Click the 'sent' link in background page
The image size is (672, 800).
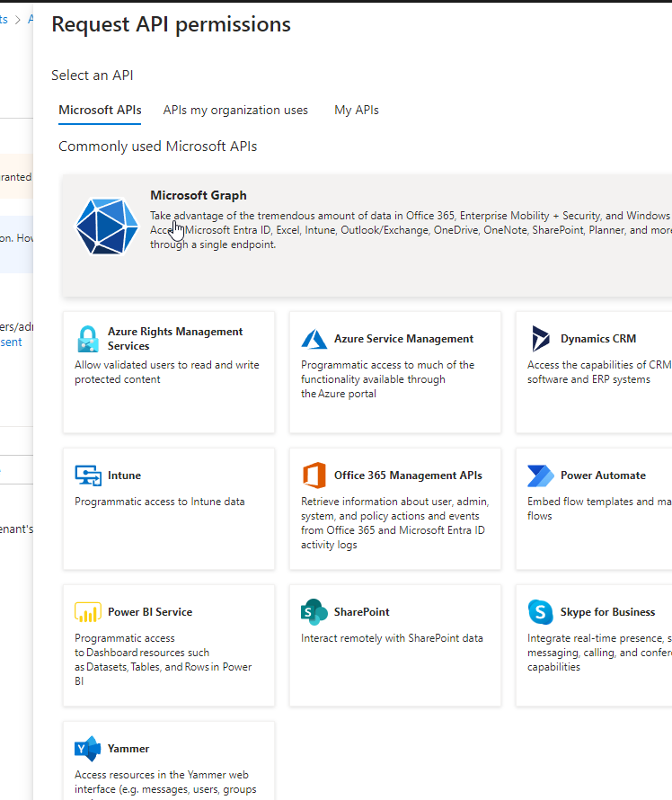pos(11,342)
